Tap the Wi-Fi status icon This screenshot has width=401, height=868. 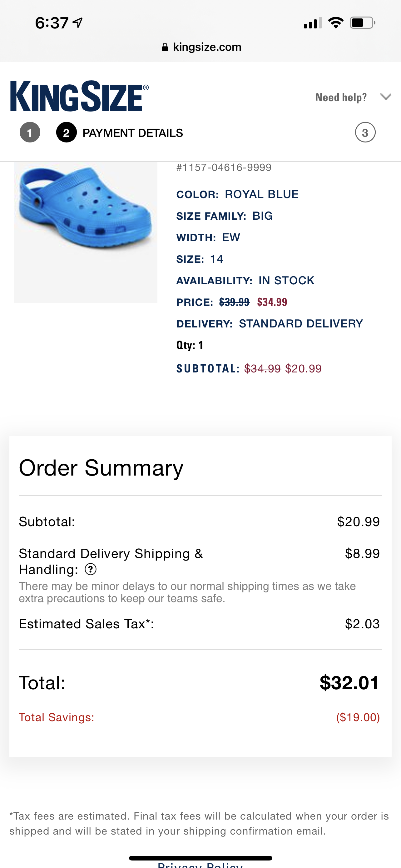pos(336,23)
